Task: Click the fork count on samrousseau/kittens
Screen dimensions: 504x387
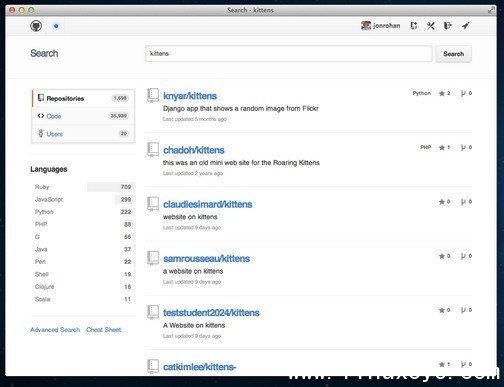Action: [x=466, y=256]
